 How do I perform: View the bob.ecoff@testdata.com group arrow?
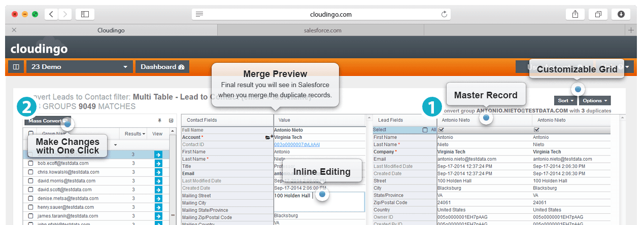(x=158, y=163)
